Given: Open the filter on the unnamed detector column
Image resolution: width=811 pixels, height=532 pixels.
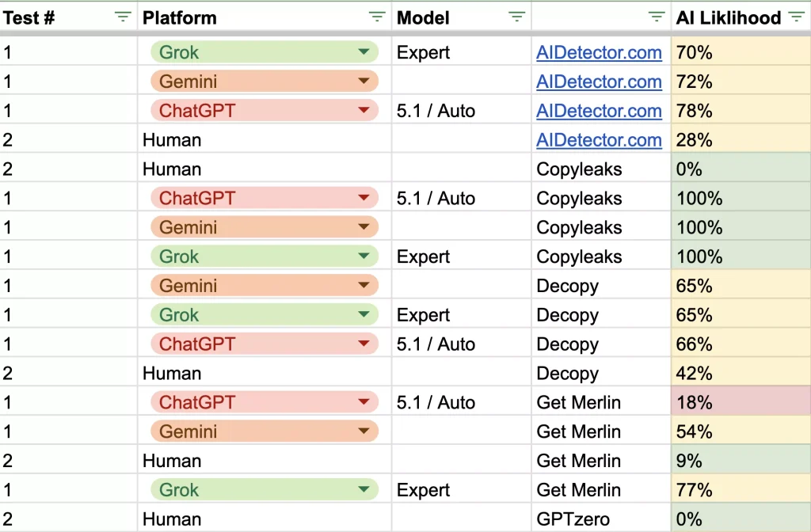Looking at the screenshot, I should [656, 17].
